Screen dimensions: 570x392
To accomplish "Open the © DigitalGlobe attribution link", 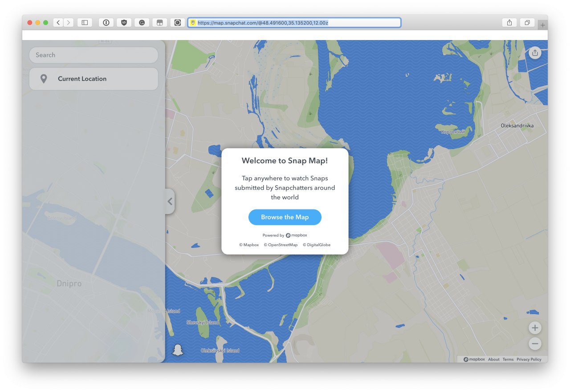I will click(317, 245).
